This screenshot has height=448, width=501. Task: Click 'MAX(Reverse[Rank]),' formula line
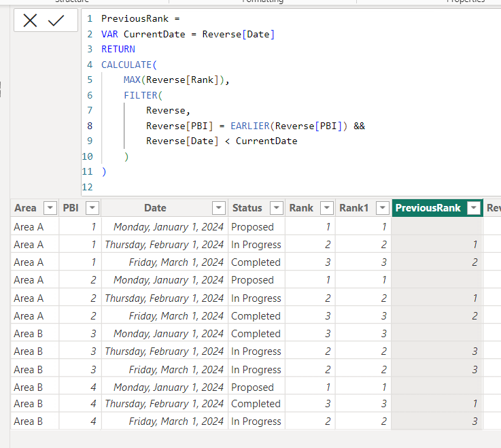[176, 80]
